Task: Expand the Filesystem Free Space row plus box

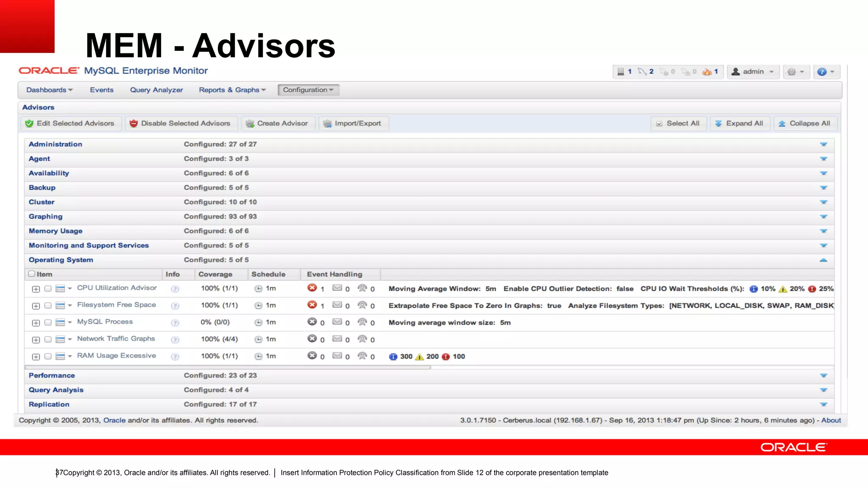Action: [x=36, y=306]
